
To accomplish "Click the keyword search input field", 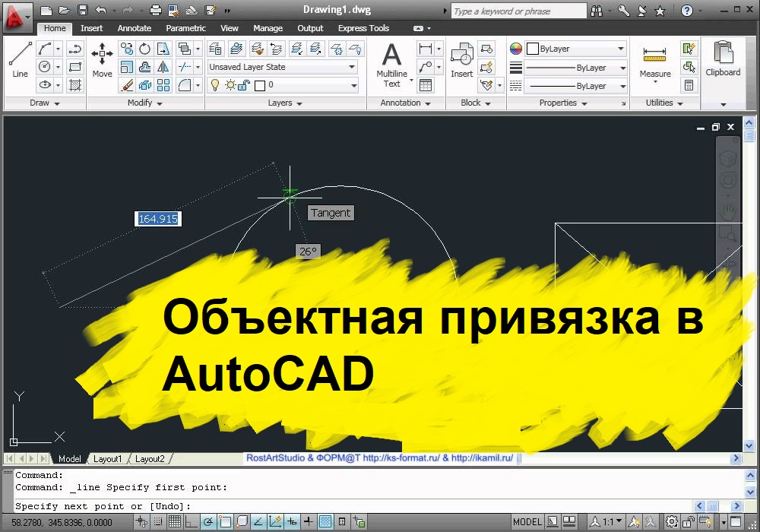I will click(x=518, y=11).
